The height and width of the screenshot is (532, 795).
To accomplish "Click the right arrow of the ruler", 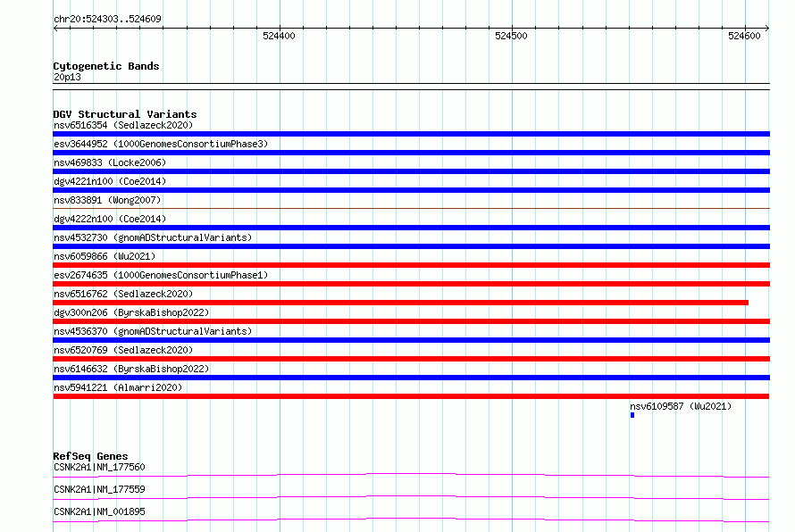I will tap(767, 29).
